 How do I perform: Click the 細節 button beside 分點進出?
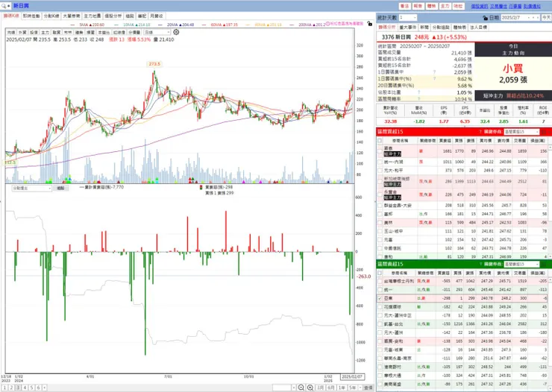60,189
